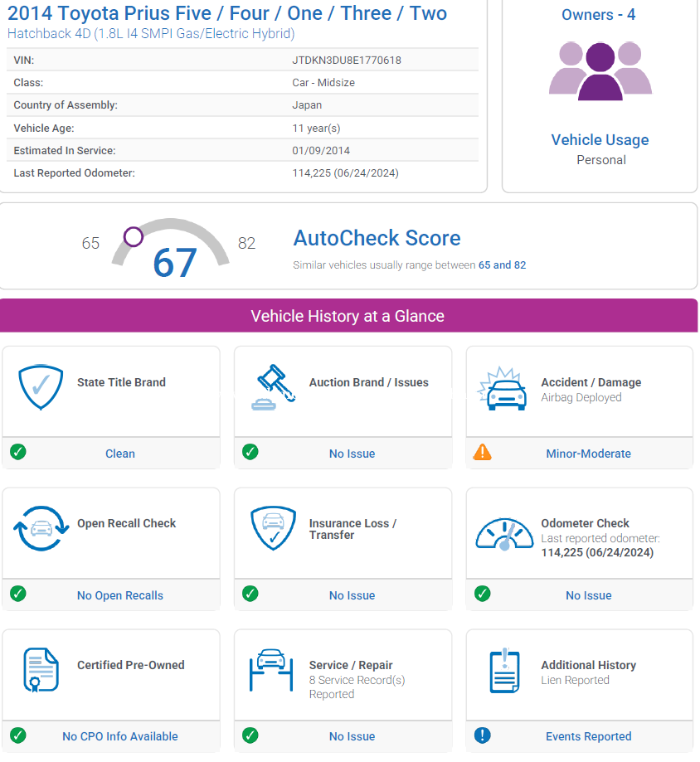Open No Issue link under Odometer Check
The height and width of the screenshot is (762, 700).
[x=588, y=595]
